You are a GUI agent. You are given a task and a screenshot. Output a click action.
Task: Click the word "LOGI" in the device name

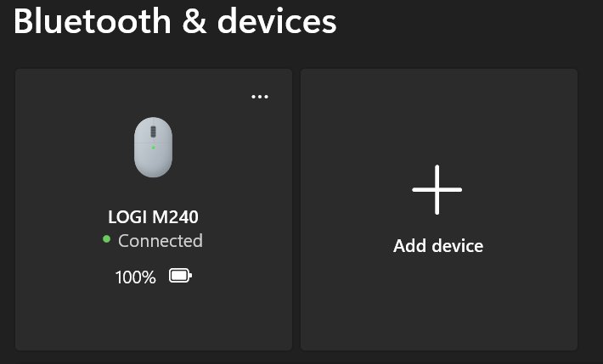127,216
